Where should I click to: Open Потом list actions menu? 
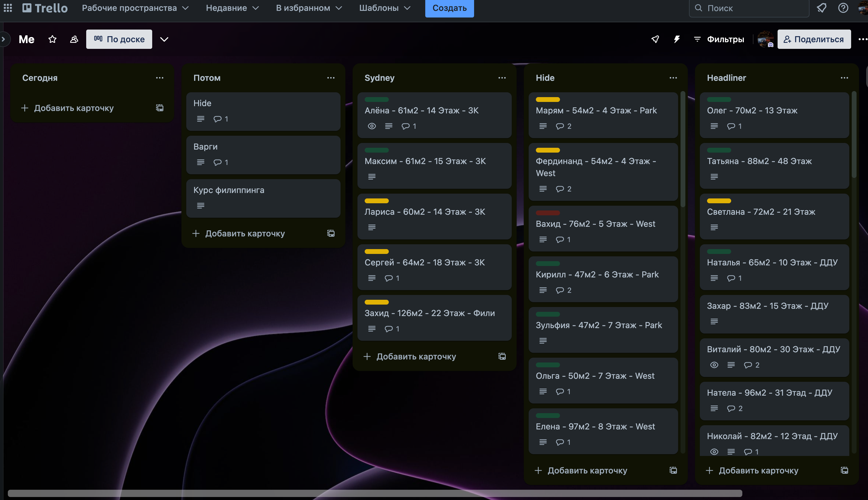point(331,78)
